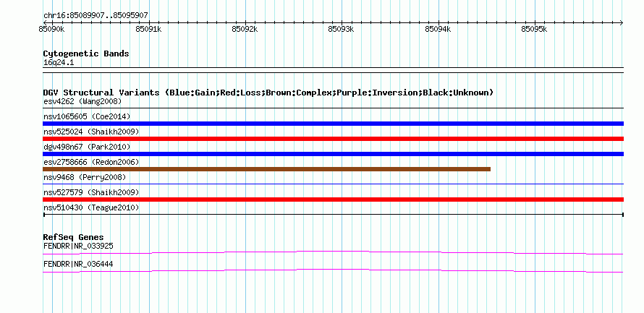Select the 85092k ruler tick label
The width and height of the screenshot is (644, 313).
245,29
